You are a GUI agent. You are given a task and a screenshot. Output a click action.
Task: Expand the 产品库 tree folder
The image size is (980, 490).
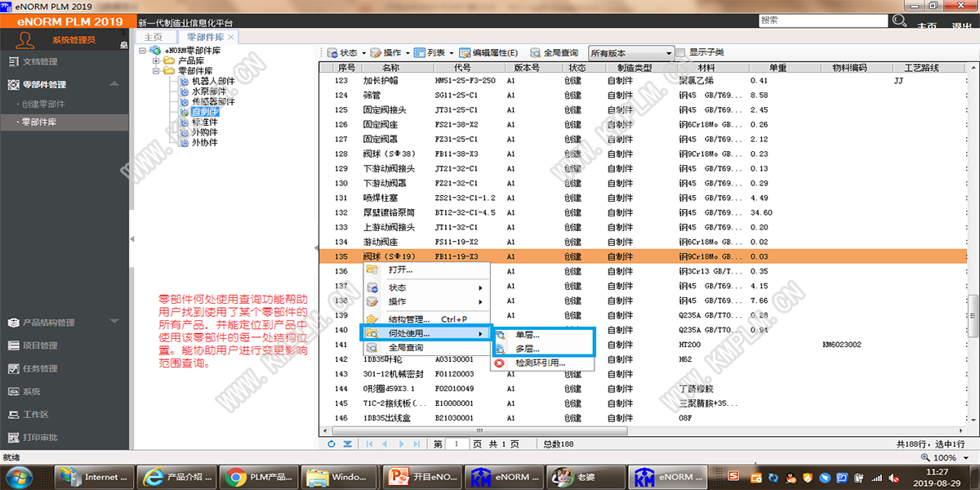tap(155, 60)
